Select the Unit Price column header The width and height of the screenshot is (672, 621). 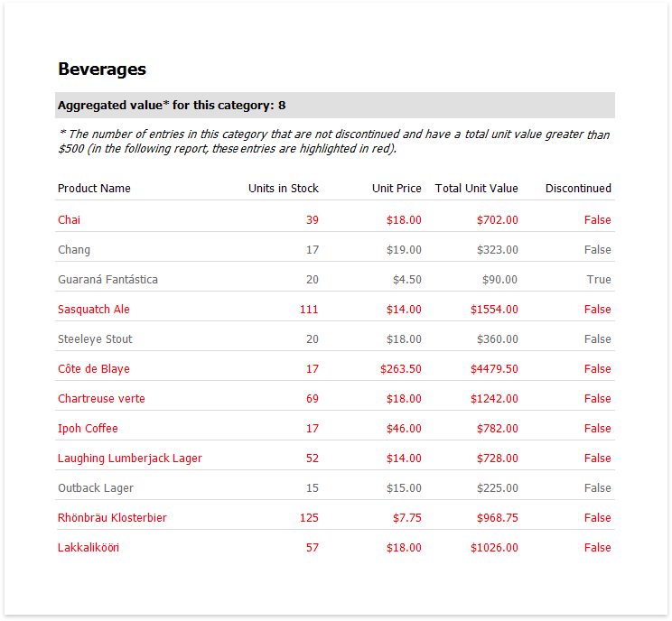(397, 189)
